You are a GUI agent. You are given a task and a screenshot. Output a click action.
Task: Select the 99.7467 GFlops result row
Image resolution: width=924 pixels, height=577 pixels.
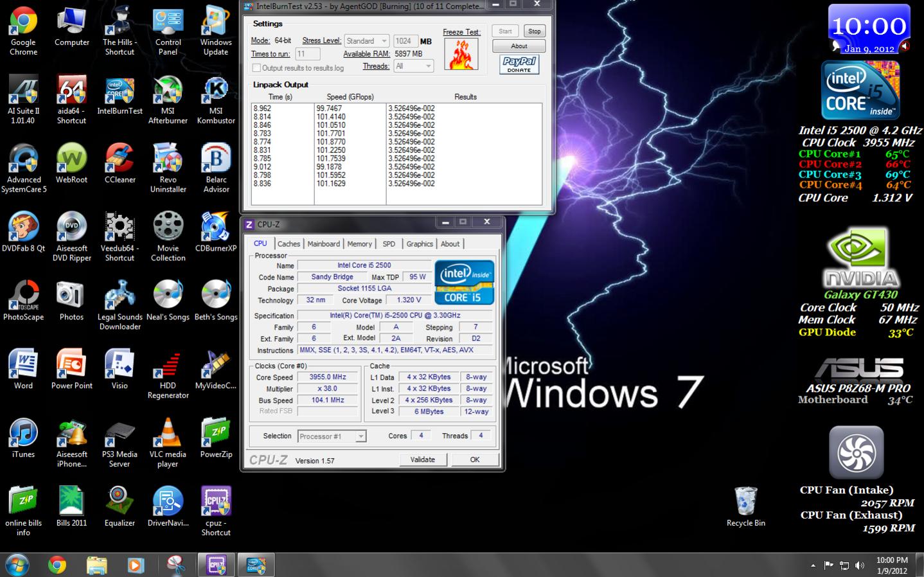tap(396, 109)
